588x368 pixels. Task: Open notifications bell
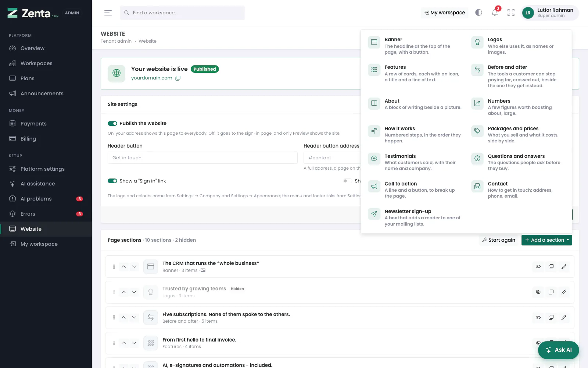coord(495,13)
